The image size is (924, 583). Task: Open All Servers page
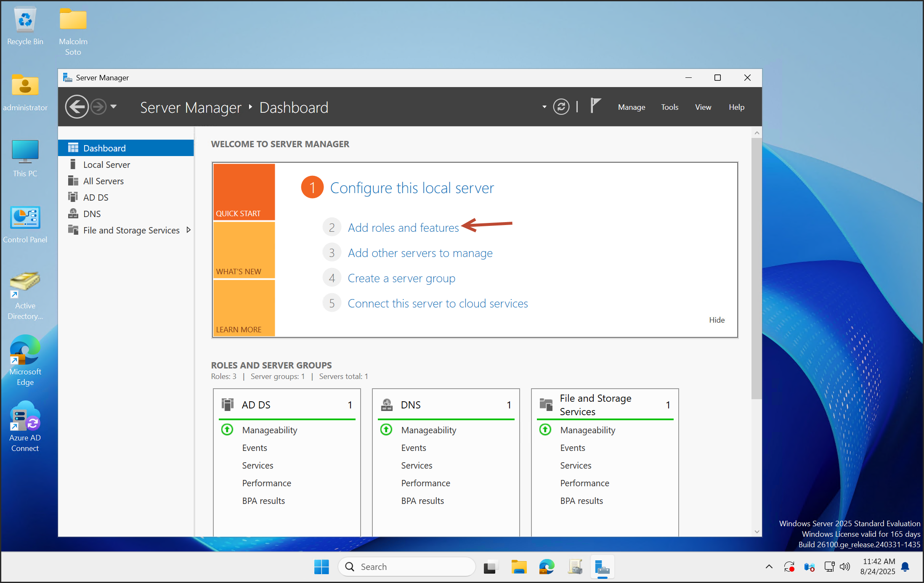(103, 181)
